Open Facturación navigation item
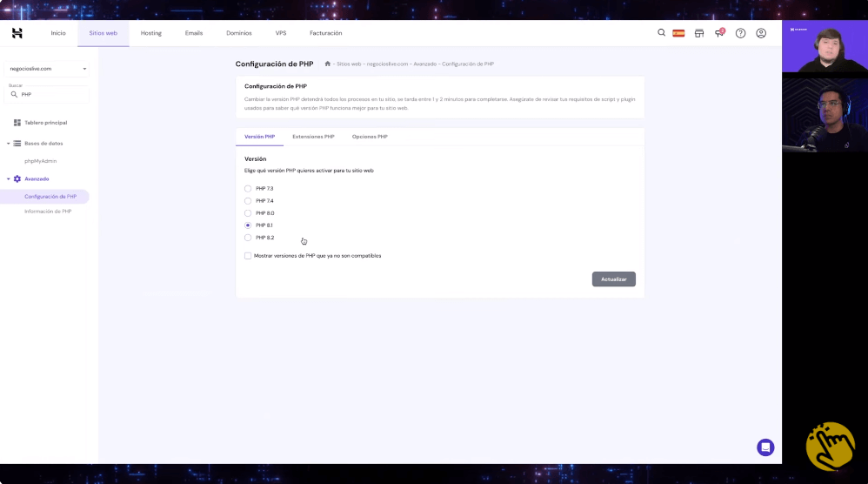Screen dimensions: 868x484 coord(325,33)
